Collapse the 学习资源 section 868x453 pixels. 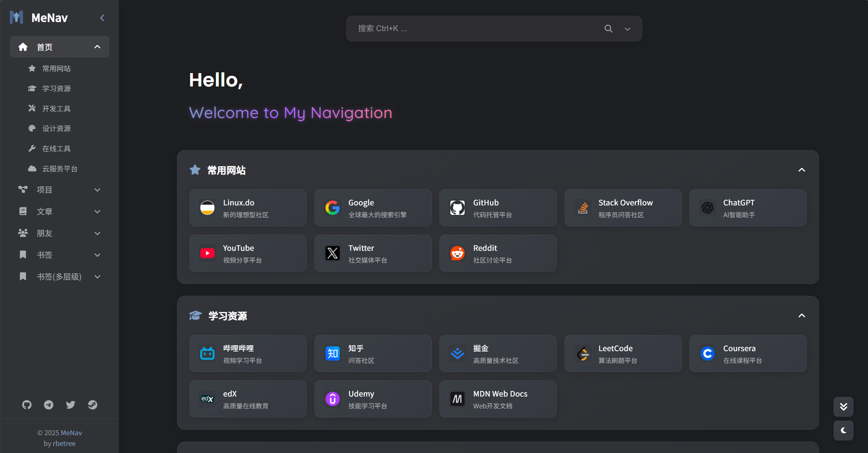click(x=802, y=316)
